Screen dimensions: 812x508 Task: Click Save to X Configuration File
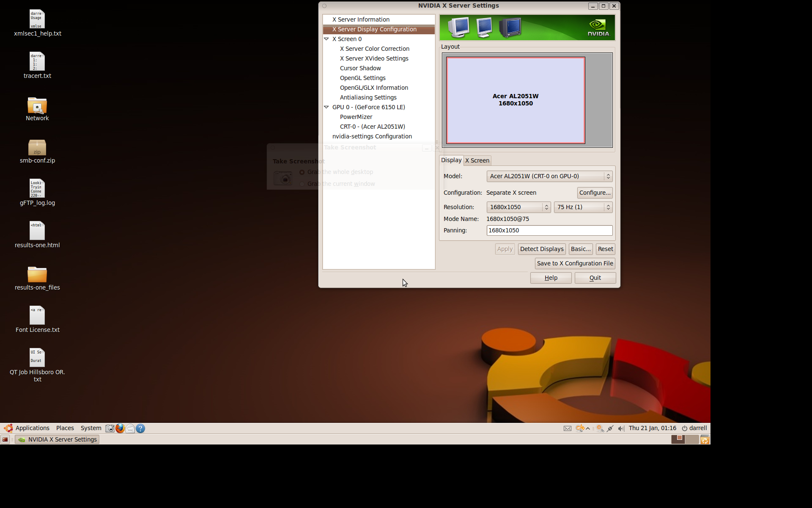coord(575,263)
